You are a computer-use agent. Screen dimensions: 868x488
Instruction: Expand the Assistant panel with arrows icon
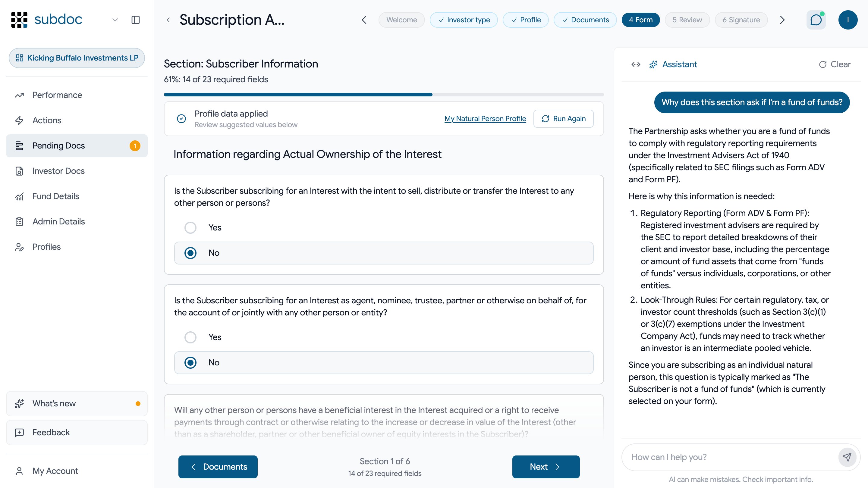[x=636, y=64]
